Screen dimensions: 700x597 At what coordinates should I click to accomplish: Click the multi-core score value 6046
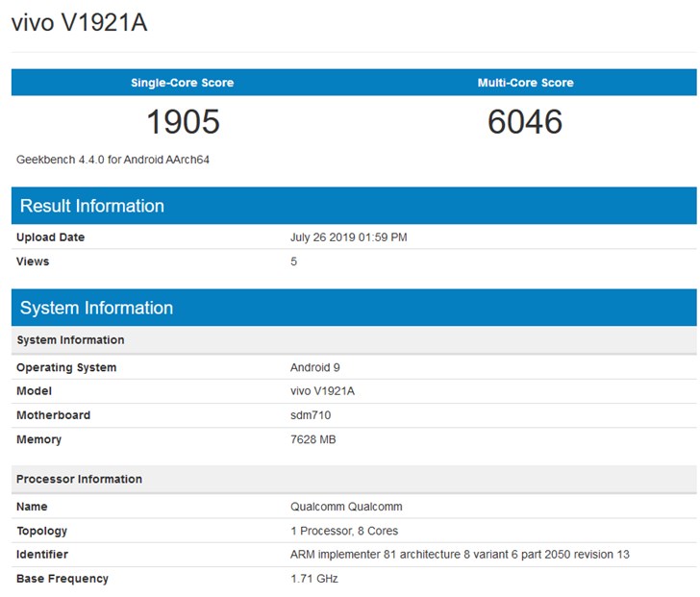pos(525,122)
